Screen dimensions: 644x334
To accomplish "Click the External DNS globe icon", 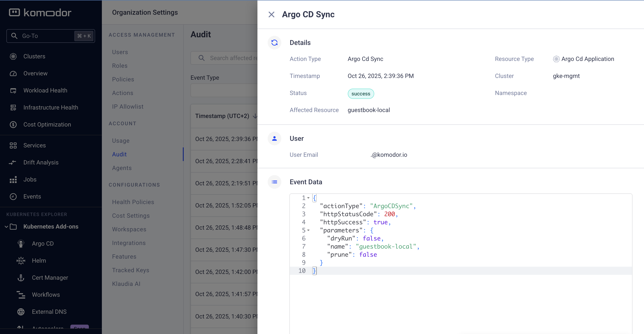I will [x=21, y=312].
